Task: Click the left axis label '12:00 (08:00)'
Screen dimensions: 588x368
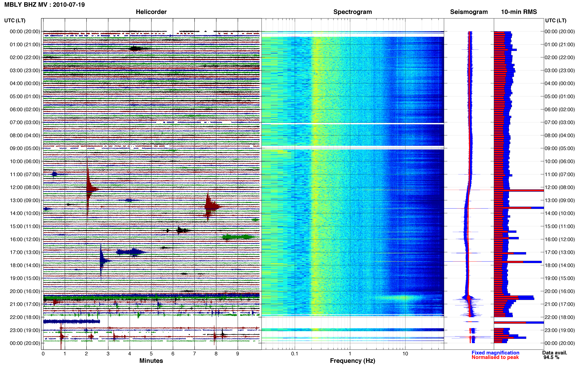Action: pyautogui.click(x=25, y=187)
